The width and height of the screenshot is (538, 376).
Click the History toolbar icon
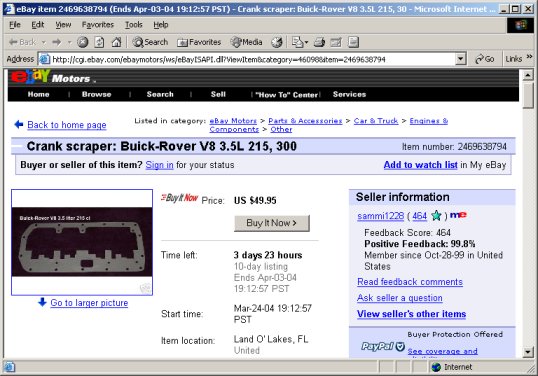point(277,42)
